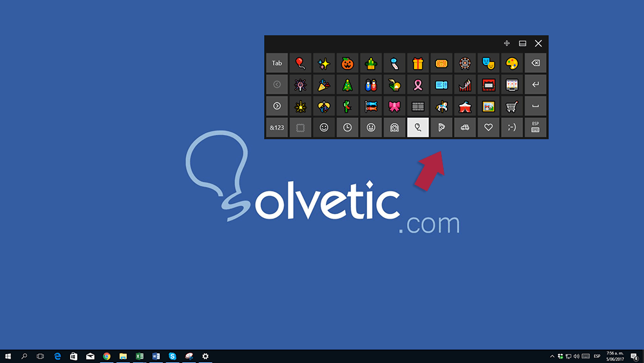Insert the moon viewing ceremony emoji
Image resolution: width=644 pixels, height=363 pixels.
(394, 84)
